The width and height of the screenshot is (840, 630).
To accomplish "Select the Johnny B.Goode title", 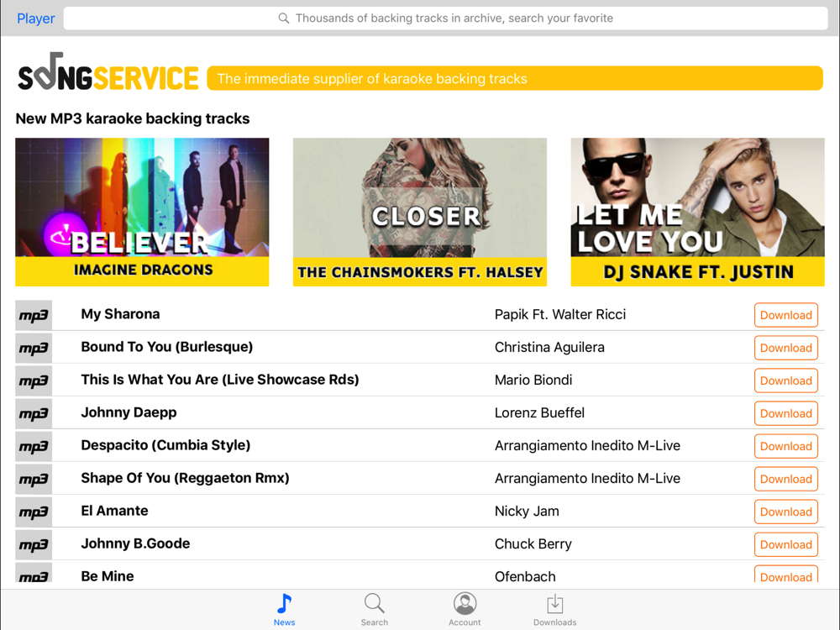I will click(135, 543).
